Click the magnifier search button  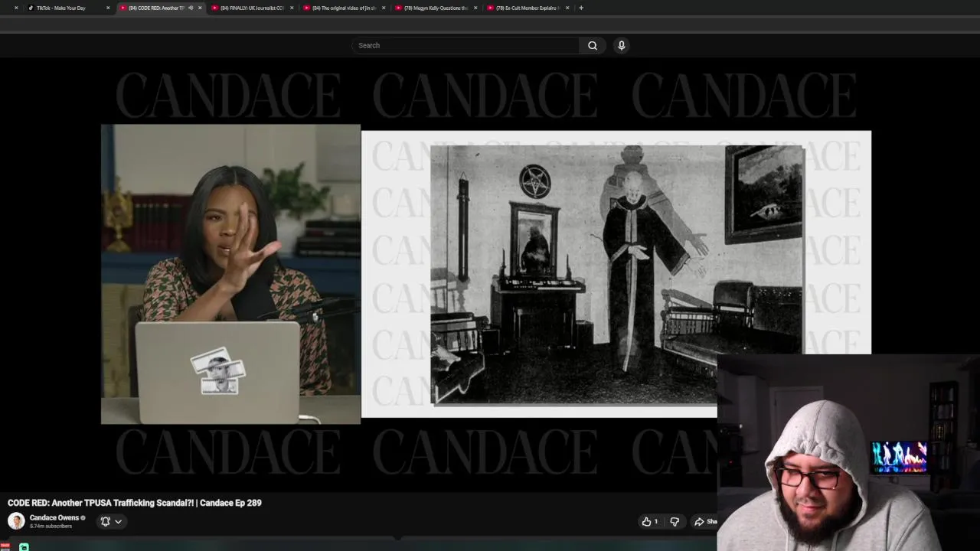pyautogui.click(x=593, y=45)
